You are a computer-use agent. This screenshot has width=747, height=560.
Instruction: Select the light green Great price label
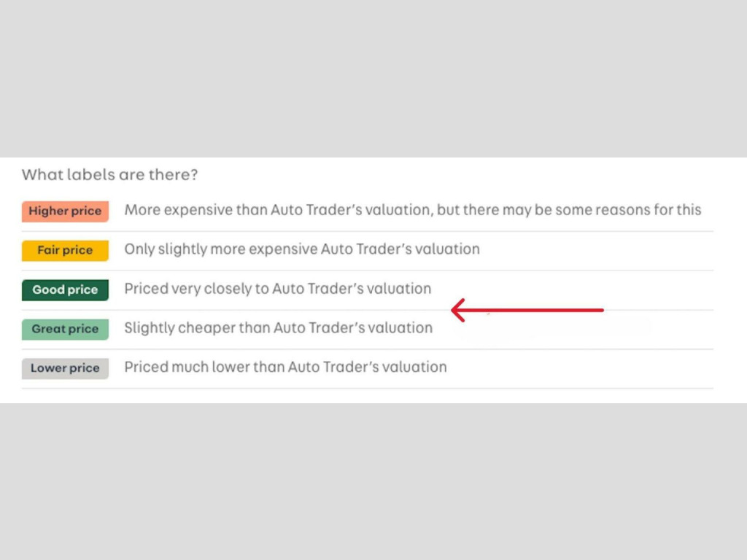click(x=65, y=329)
